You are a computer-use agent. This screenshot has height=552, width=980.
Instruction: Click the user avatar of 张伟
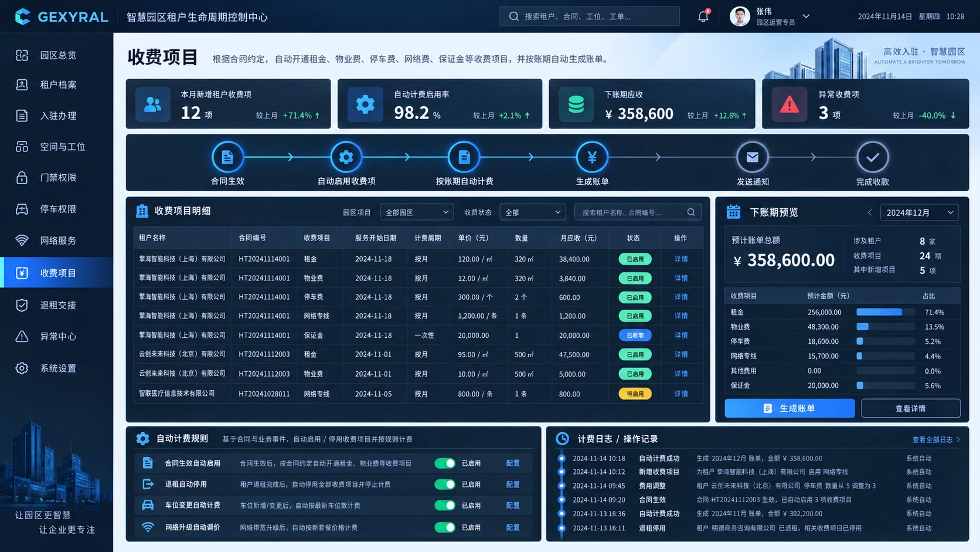[740, 16]
